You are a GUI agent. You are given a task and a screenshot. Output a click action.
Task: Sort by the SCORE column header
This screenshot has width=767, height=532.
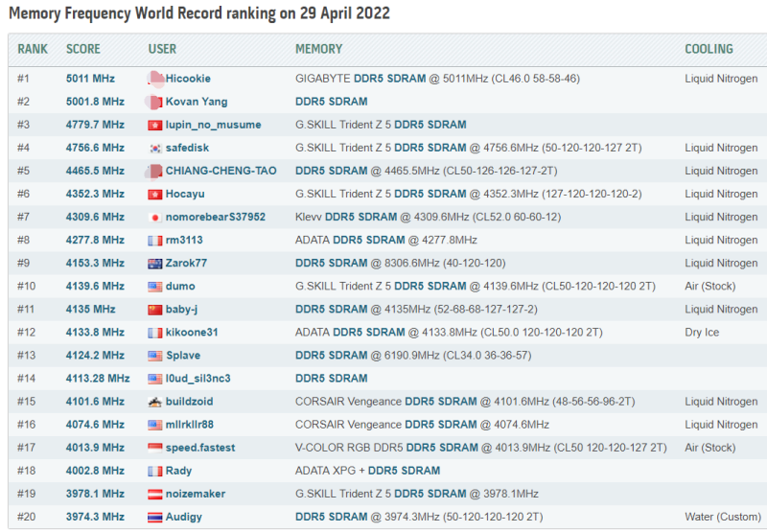83,49
